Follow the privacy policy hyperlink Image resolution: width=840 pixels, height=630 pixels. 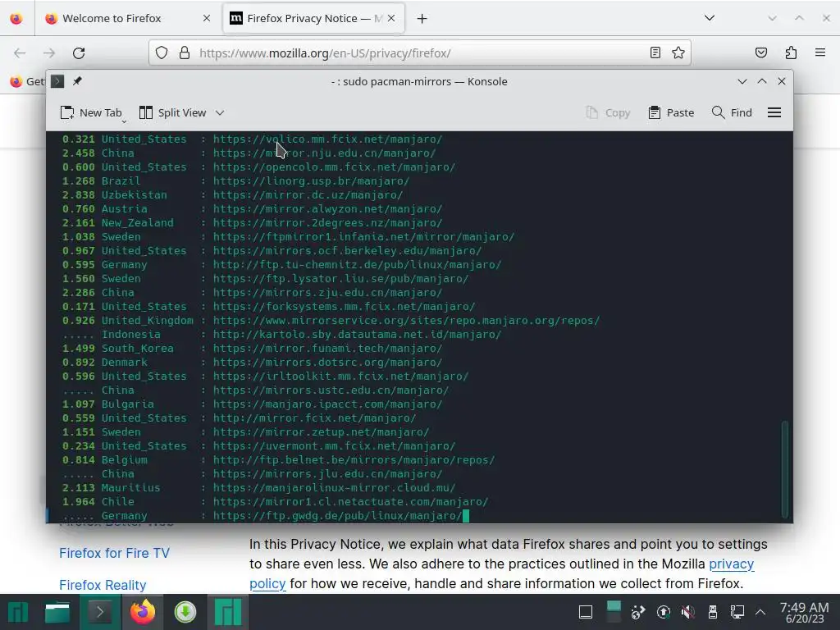pos(731,564)
